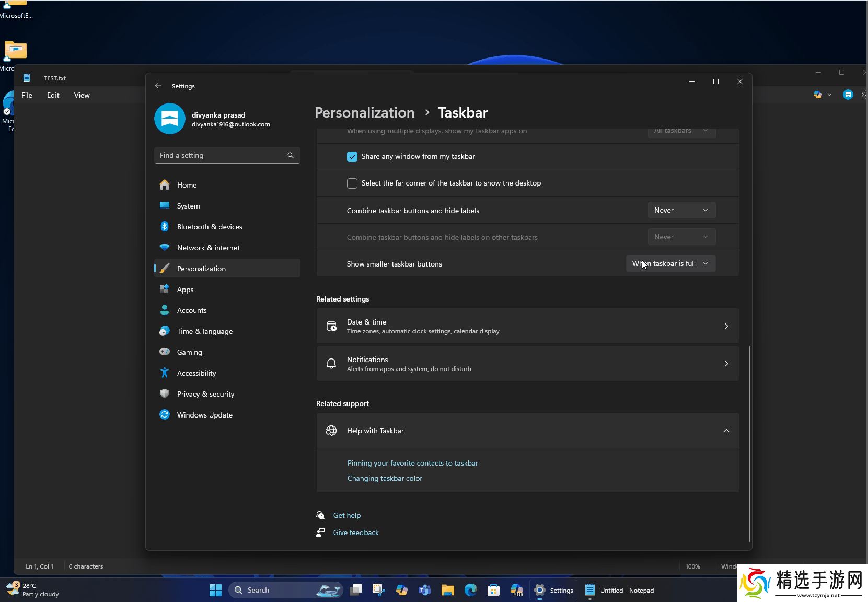
Task: Click the Changing taskbar color link
Action: 385,478
